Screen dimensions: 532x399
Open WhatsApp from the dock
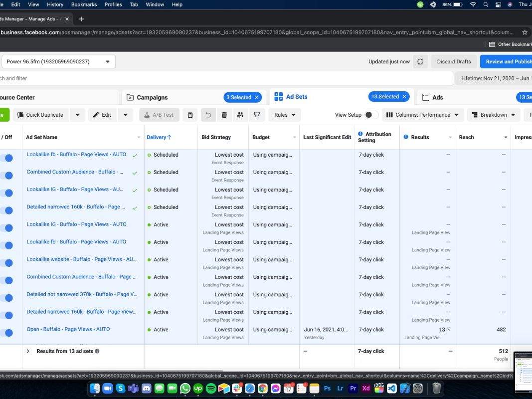(x=185, y=388)
